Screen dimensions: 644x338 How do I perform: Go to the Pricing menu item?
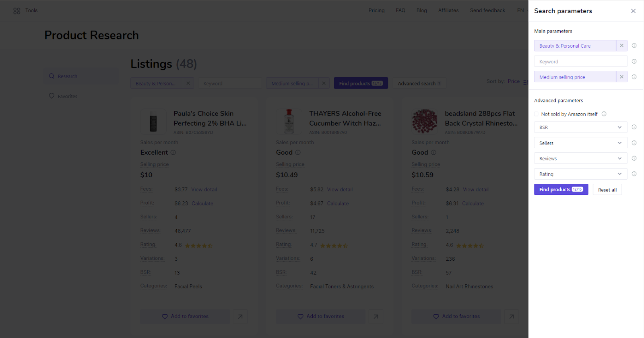pyautogui.click(x=376, y=10)
